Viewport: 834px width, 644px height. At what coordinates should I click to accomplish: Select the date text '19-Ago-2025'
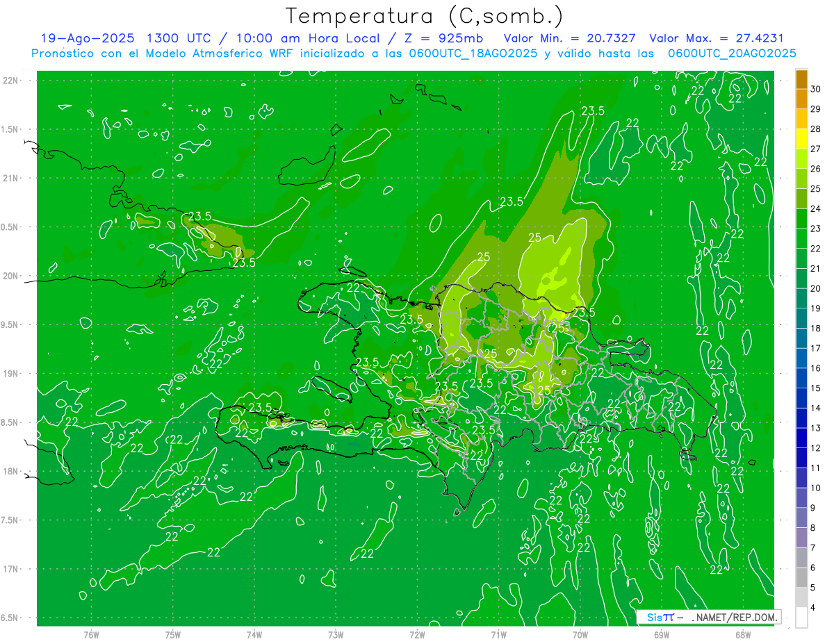click(87, 38)
